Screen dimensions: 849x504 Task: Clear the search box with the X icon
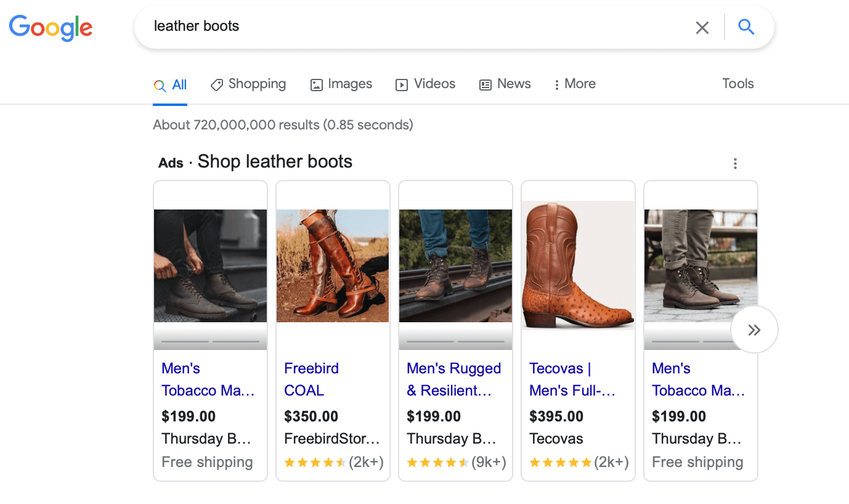[x=702, y=27]
